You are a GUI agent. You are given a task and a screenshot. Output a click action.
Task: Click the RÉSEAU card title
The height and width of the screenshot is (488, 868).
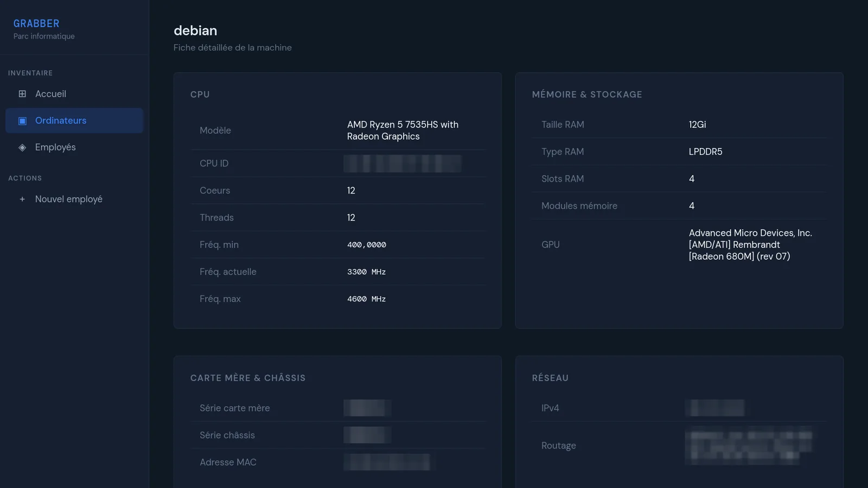tap(550, 378)
